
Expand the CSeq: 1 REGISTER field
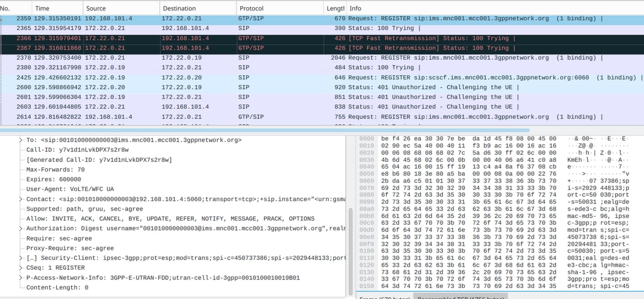click(21, 268)
